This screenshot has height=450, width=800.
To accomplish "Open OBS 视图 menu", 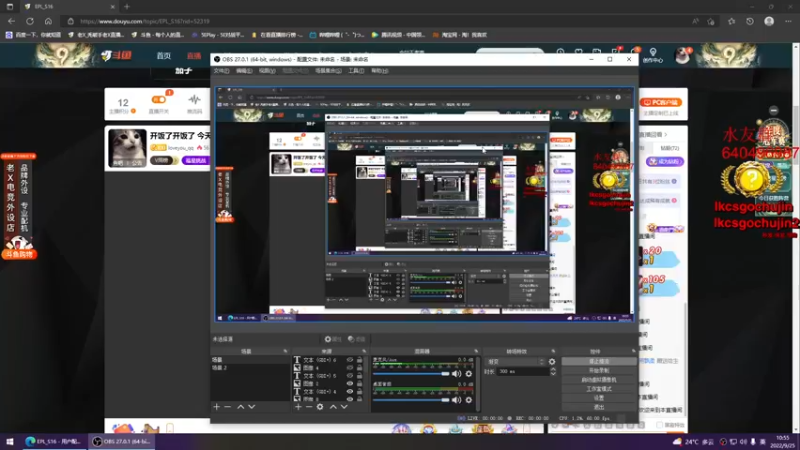I will 267,71.
